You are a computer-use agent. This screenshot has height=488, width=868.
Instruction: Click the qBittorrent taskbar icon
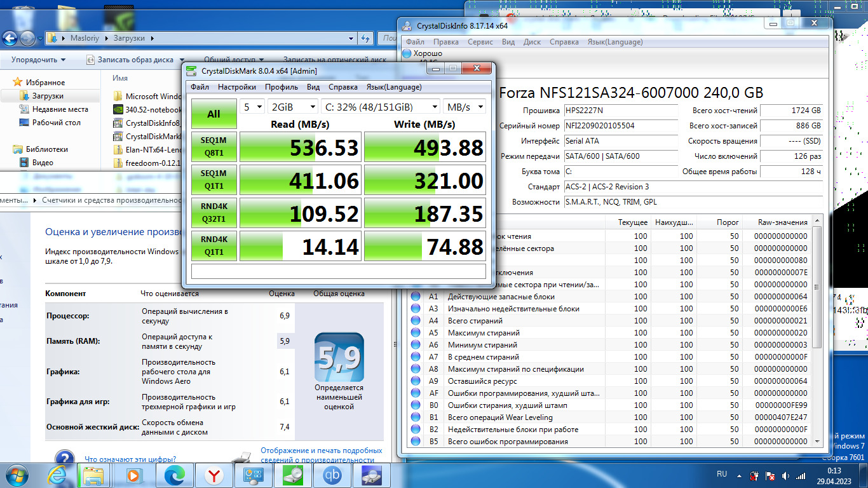pos(332,475)
